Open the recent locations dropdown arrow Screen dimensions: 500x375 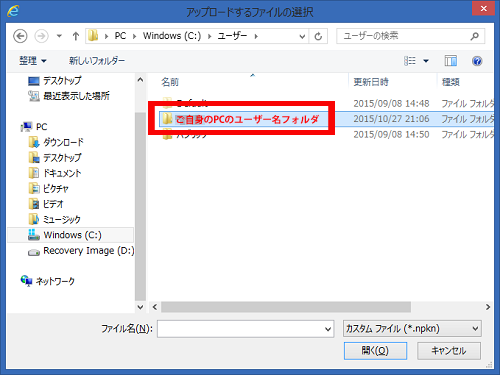[59, 36]
